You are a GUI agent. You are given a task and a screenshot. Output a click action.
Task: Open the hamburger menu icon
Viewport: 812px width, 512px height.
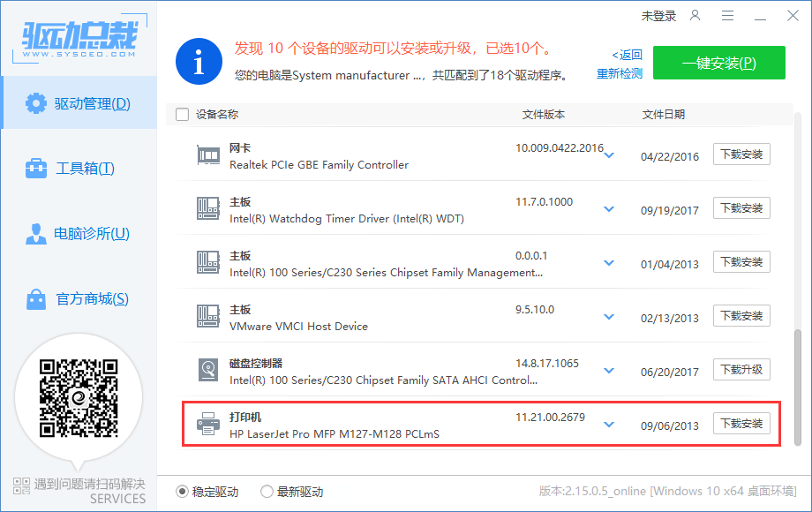tap(727, 16)
